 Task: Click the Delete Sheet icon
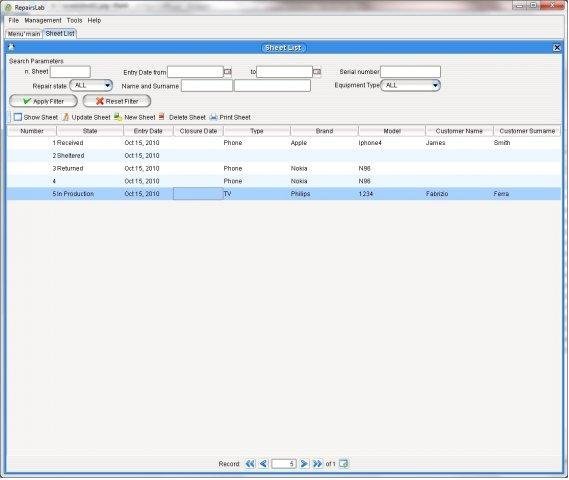pos(162,117)
